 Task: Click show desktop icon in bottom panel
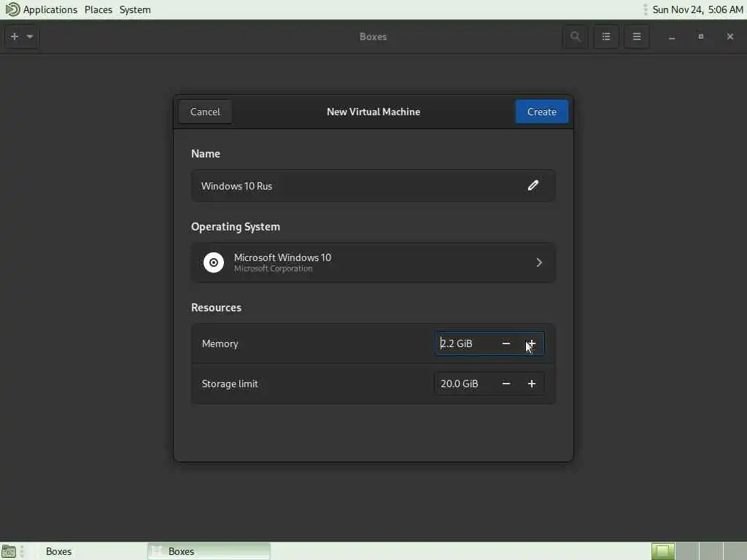coord(9,551)
